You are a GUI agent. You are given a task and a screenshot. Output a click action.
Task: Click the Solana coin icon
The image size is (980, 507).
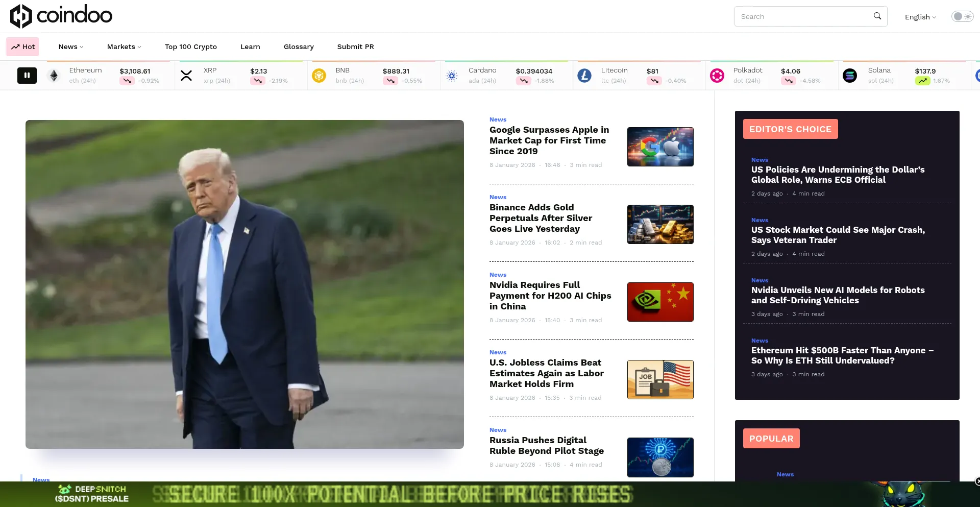[x=850, y=76]
